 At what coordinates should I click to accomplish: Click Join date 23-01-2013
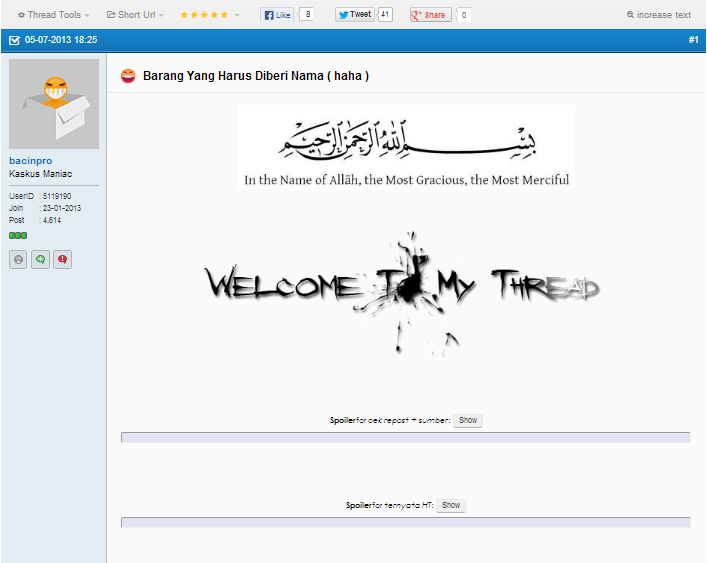62,208
